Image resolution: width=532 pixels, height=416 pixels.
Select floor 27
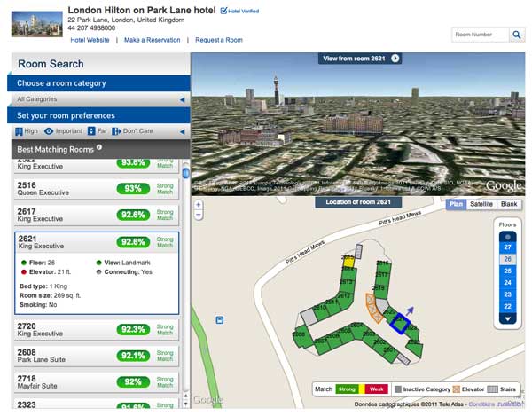pos(507,247)
